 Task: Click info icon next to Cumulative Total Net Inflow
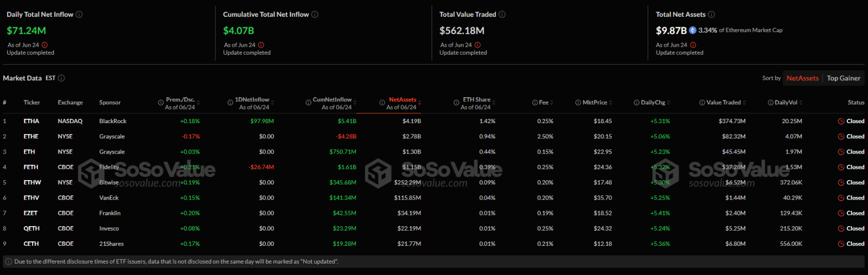pyautogui.click(x=315, y=15)
